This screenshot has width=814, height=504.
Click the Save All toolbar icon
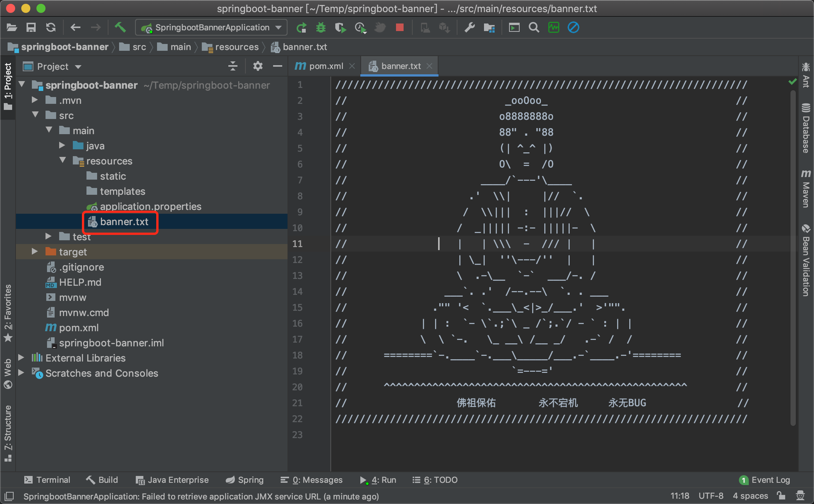tap(31, 28)
